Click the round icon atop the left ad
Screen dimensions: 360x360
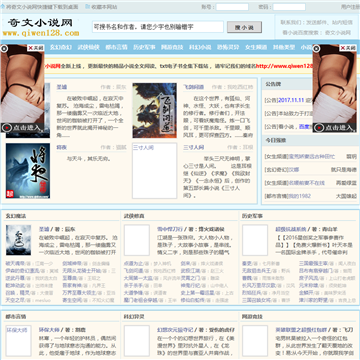click(x=4, y=49)
